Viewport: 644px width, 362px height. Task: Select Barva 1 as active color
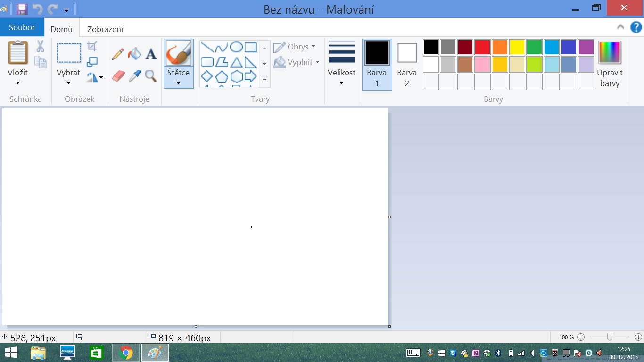[377, 65]
